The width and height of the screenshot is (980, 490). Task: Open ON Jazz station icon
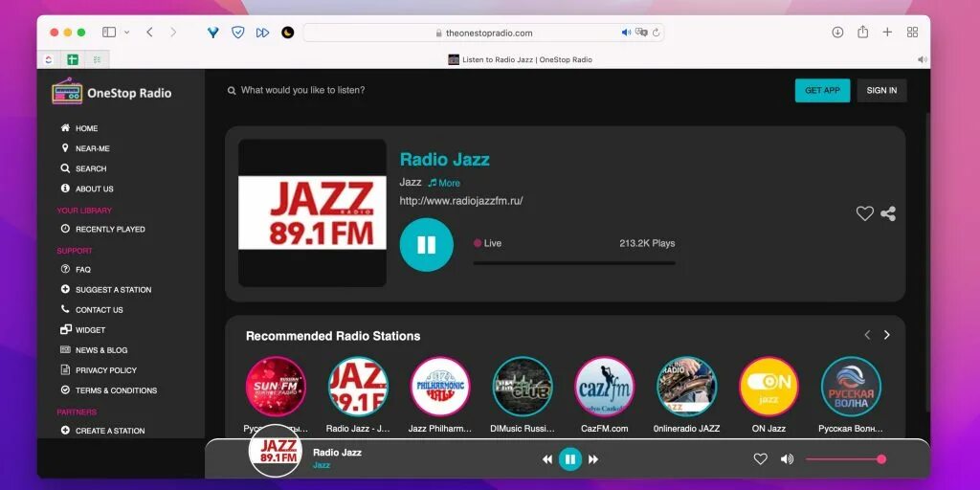[768, 387]
